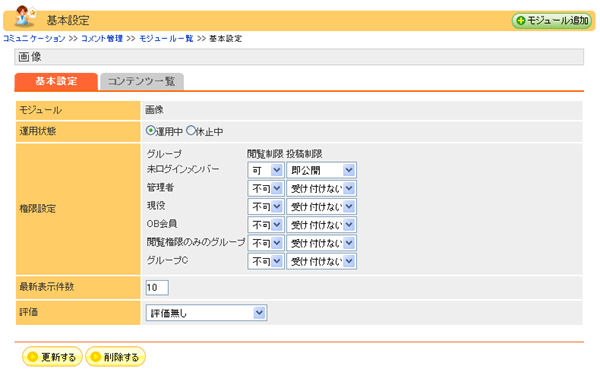
Task: Open 閲覧制限 dropdown for 閲覧権限のみのグループ
Action: pyautogui.click(x=266, y=243)
